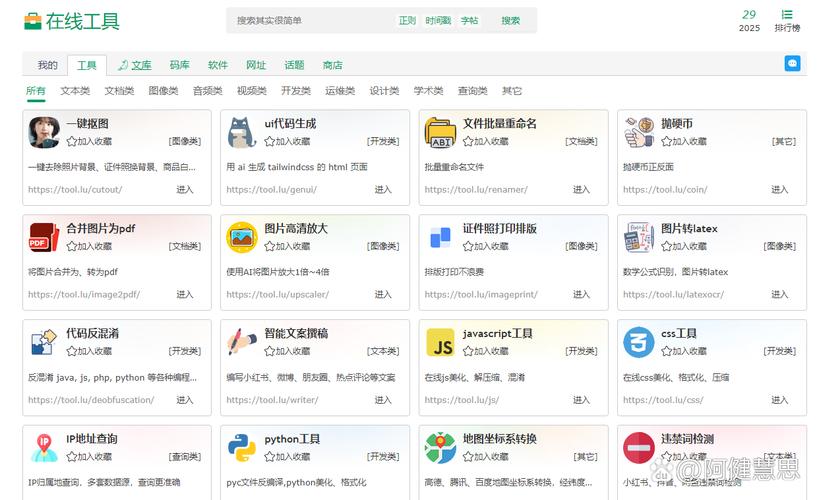This screenshot has height=500, width=817.
Task: Switch to the 码库 tab
Action: [x=179, y=65]
